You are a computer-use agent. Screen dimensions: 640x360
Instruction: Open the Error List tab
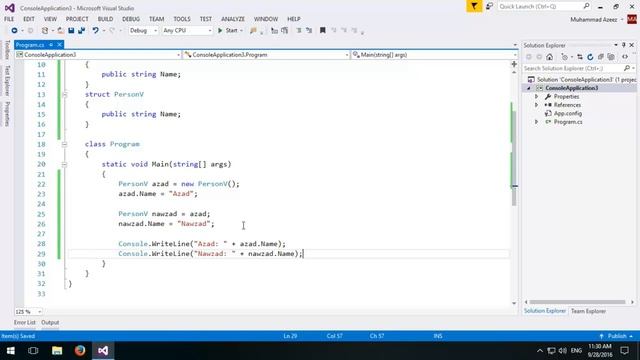point(25,322)
